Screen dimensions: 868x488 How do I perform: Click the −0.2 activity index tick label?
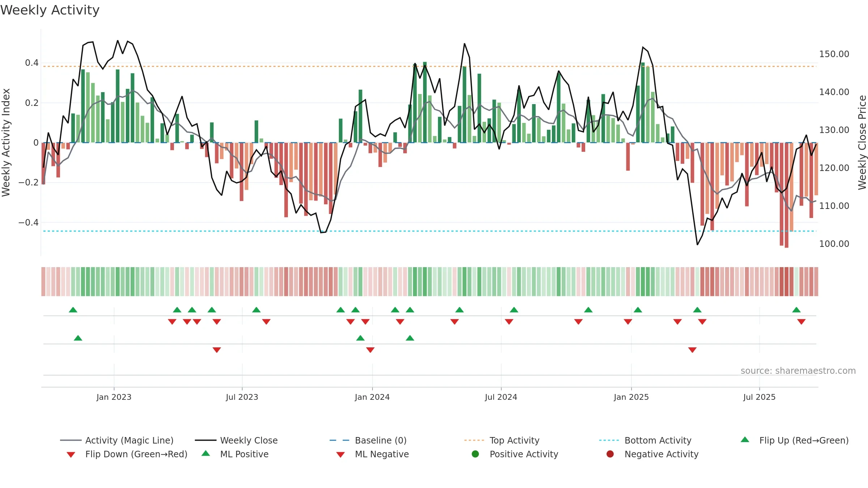click(x=29, y=182)
